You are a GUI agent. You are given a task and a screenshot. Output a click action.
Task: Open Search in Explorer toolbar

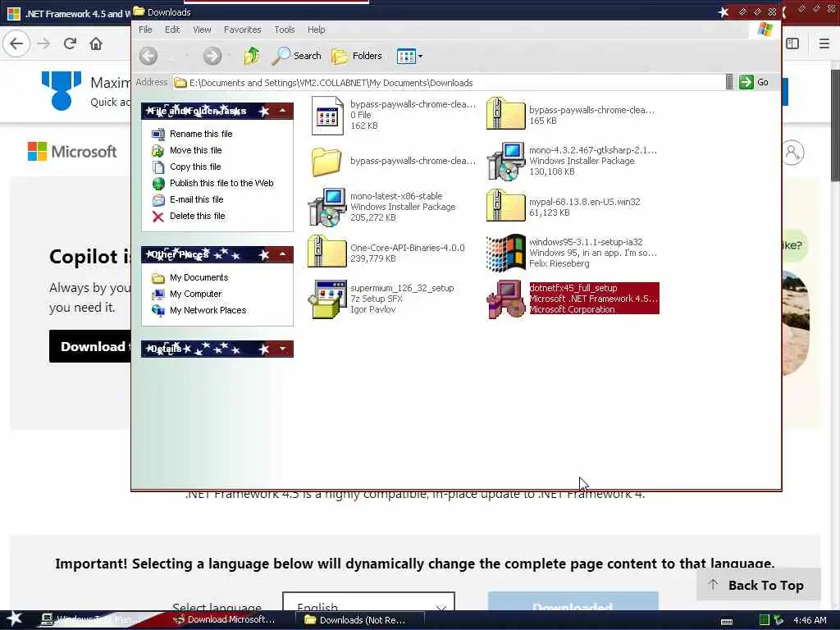296,56
